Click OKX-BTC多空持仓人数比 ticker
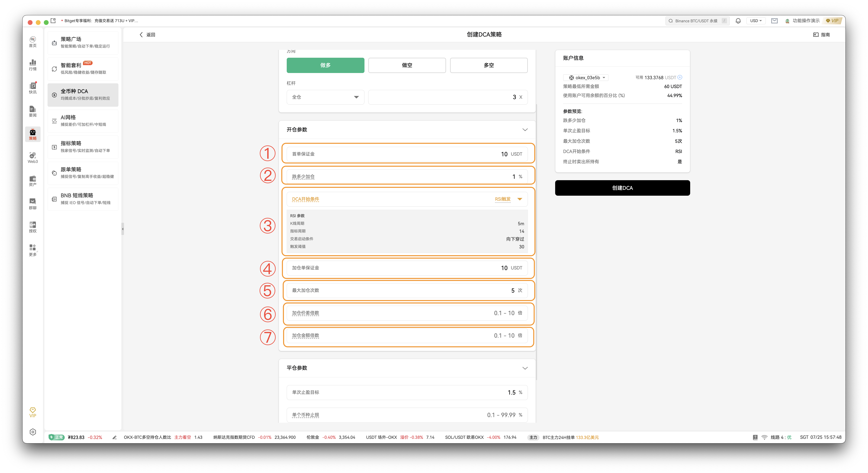This screenshot has width=868, height=473. coord(163,437)
